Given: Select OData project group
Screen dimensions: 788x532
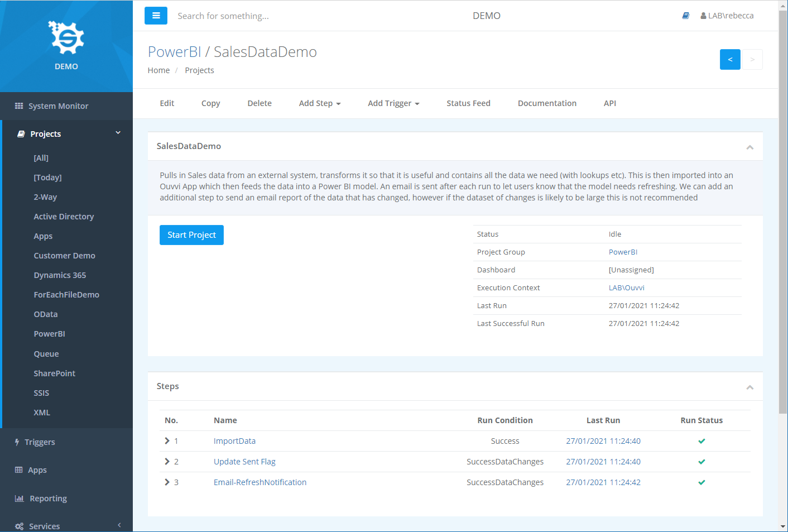Looking at the screenshot, I should (46, 314).
